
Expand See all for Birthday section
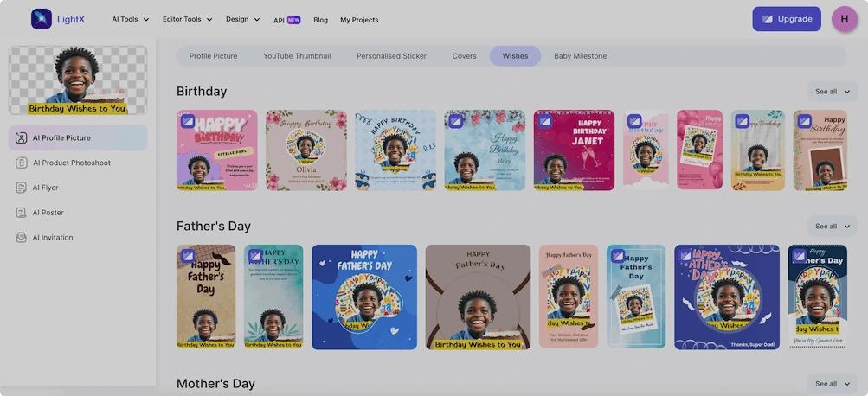(832, 92)
